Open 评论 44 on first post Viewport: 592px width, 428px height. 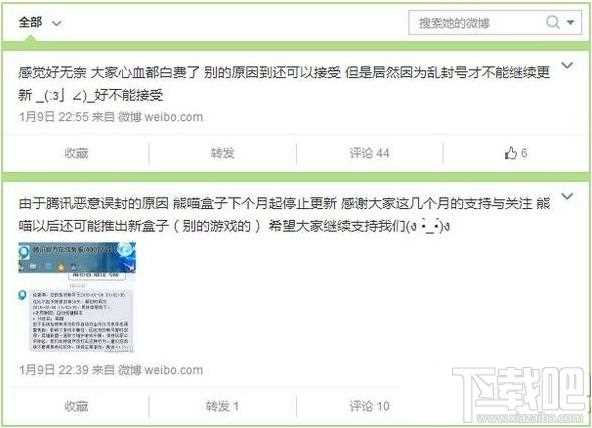point(369,153)
